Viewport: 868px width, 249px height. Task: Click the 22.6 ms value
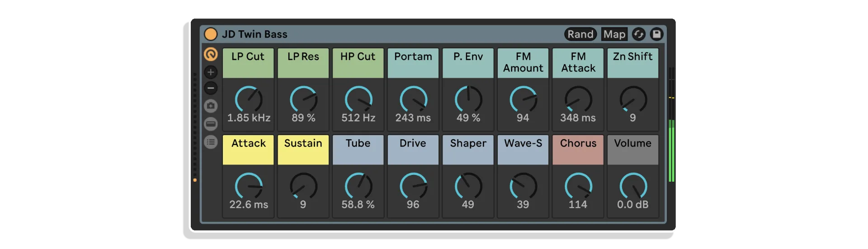coord(249,205)
